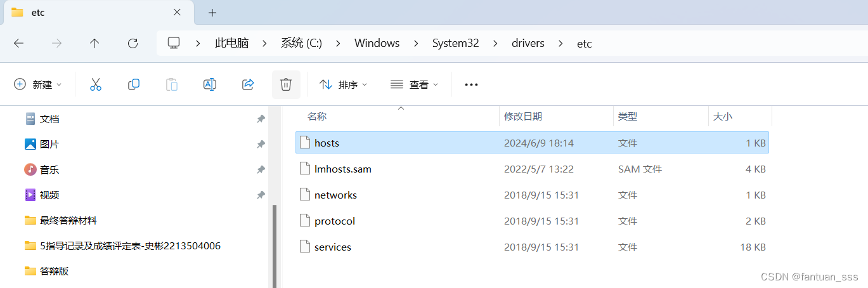
Task: Open the 排序 (Sort) dropdown menu
Action: [343, 84]
